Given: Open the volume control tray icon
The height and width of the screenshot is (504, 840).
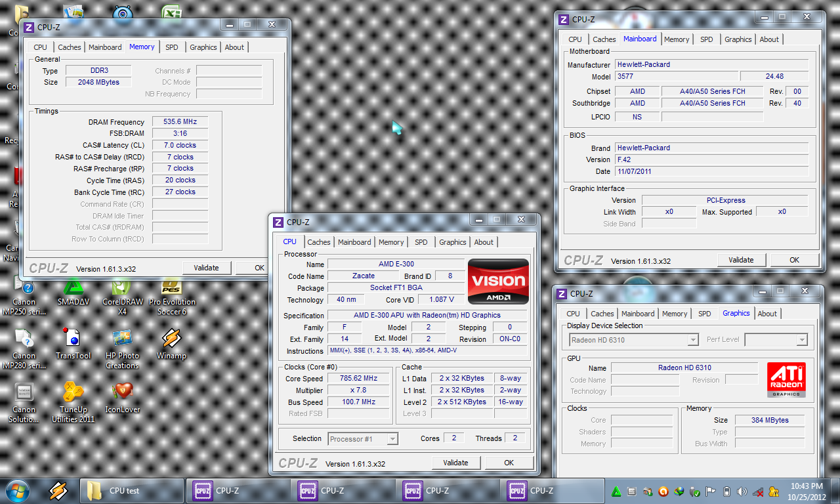Looking at the screenshot, I should (x=742, y=492).
